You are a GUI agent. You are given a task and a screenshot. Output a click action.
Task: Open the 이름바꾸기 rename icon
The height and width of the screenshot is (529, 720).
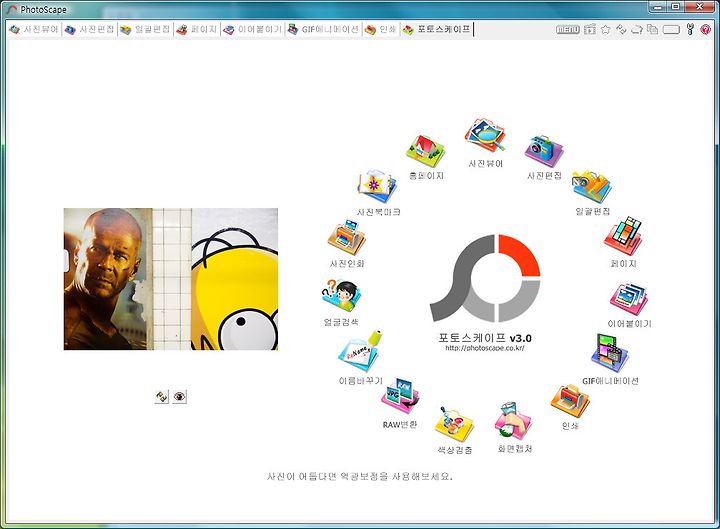(360, 351)
